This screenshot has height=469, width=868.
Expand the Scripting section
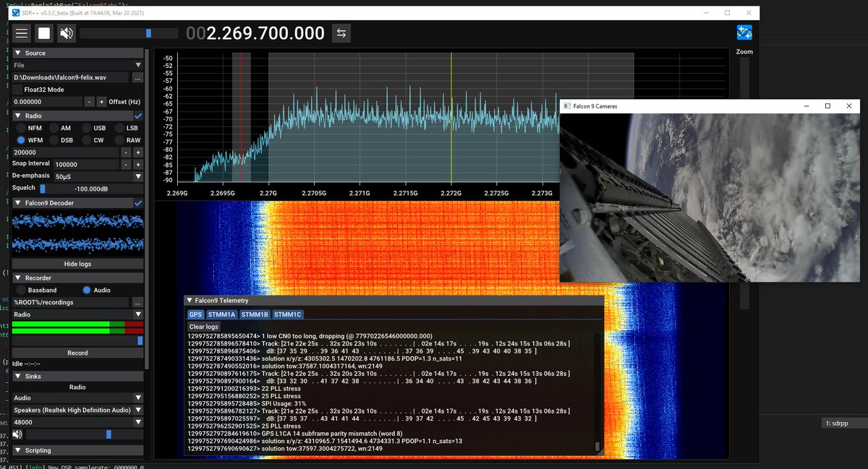77,449
